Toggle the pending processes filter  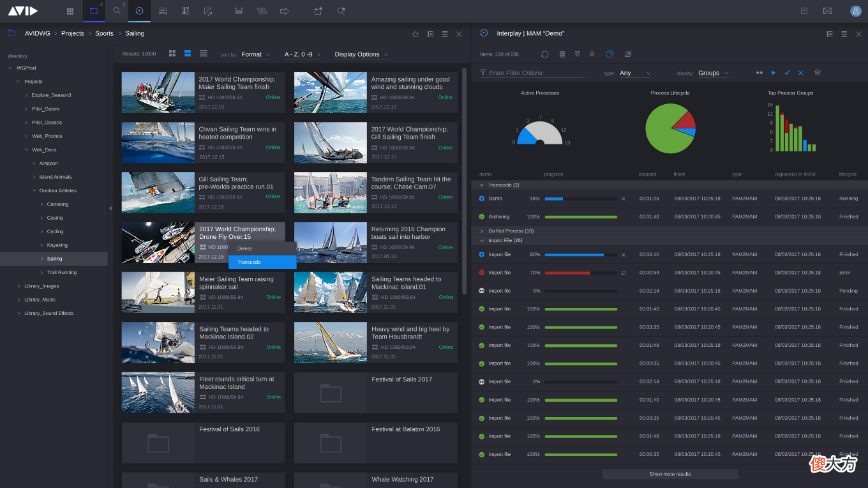click(759, 73)
